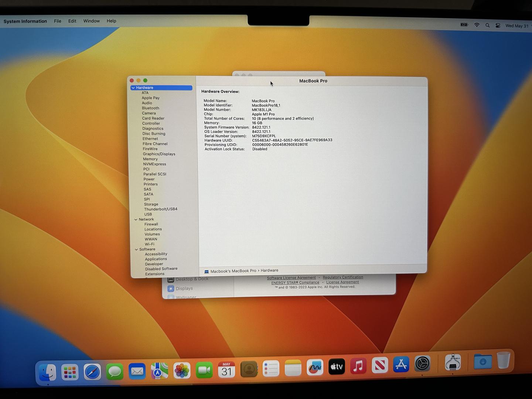Open Safari from the dock
The height and width of the screenshot is (399, 532).
point(92,372)
